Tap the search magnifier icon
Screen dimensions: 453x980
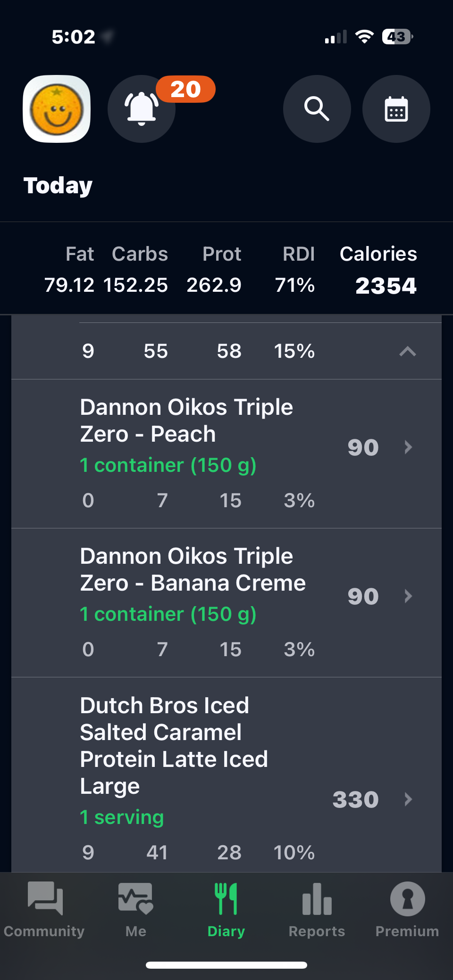pos(317,109)
